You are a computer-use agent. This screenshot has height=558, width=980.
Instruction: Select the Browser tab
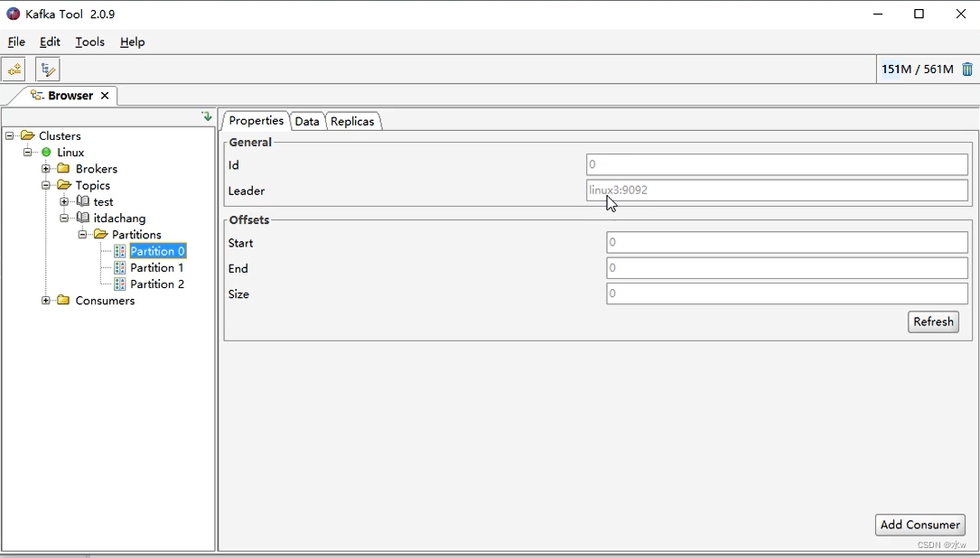coord(70,96)
